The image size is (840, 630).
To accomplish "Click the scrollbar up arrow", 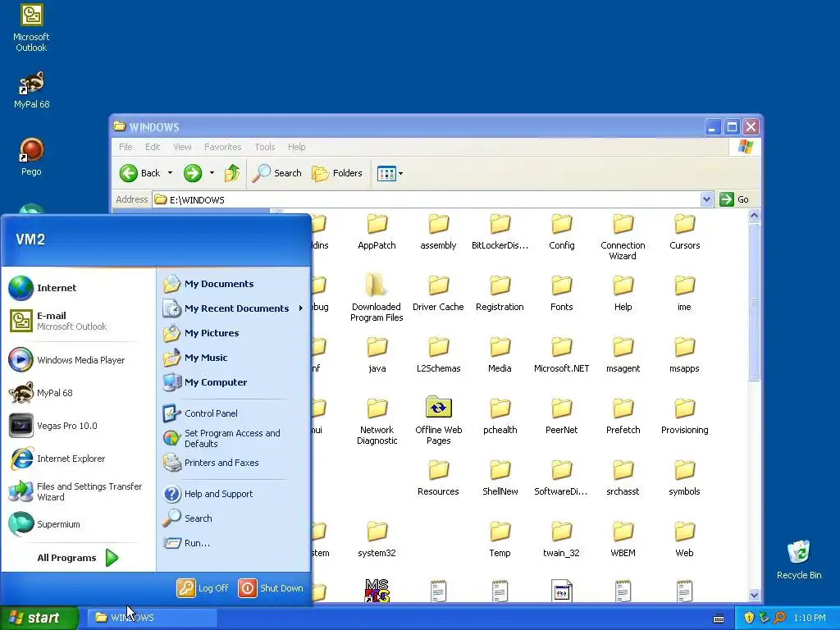I will (755, 216).
